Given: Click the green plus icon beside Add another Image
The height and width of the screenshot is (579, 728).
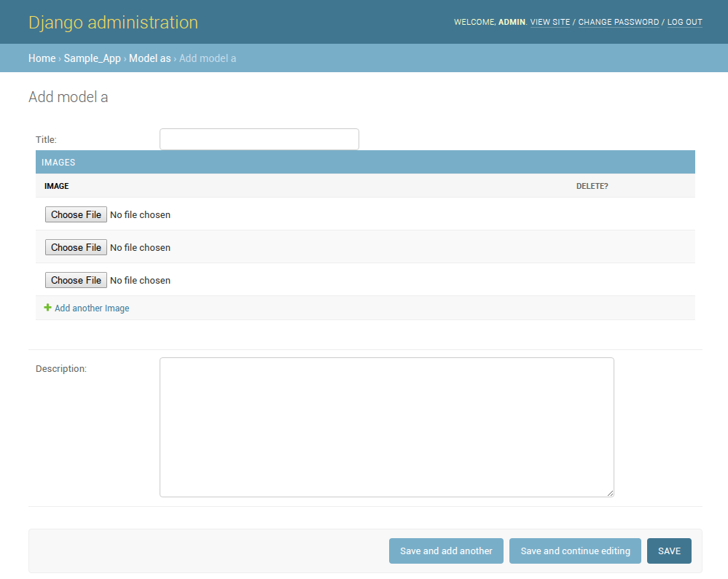Looking at the screenshot, I should (x=48, y=308).
